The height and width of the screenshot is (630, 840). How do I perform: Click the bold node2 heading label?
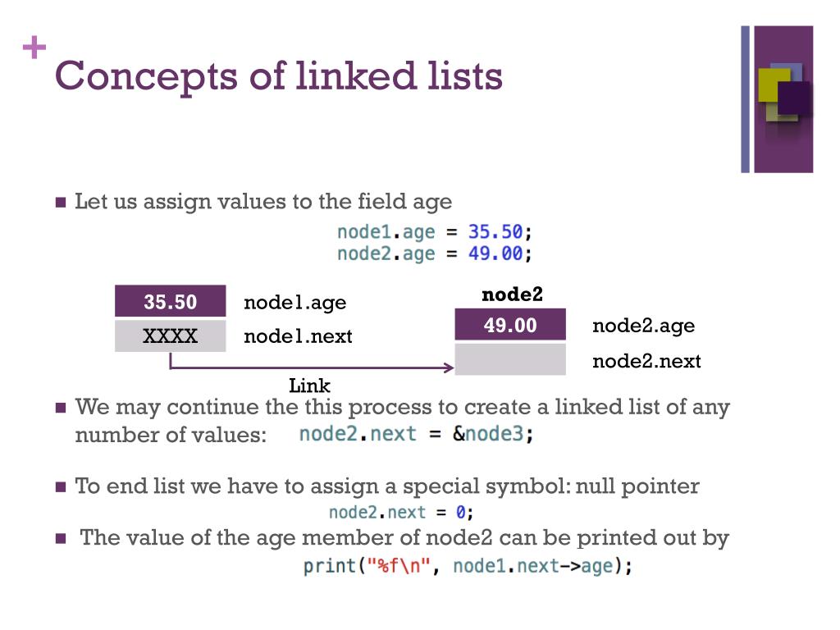pyautogui.click(x=512, y=294)
